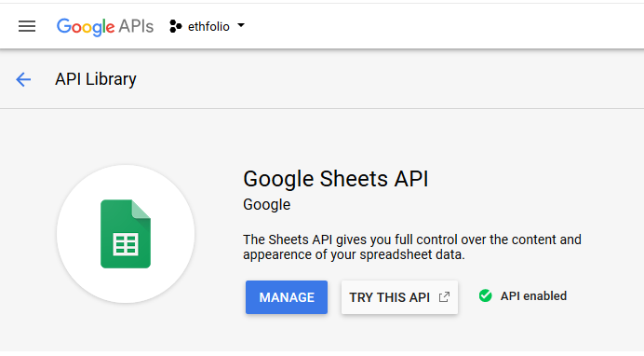Open the hamburger navigation menu
This screenshot has height=356, width=644.
point(27,26)
